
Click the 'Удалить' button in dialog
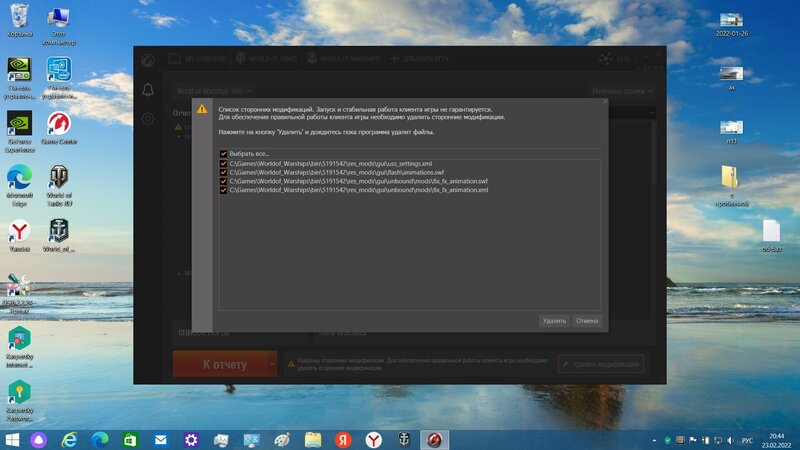click(554, 321)
